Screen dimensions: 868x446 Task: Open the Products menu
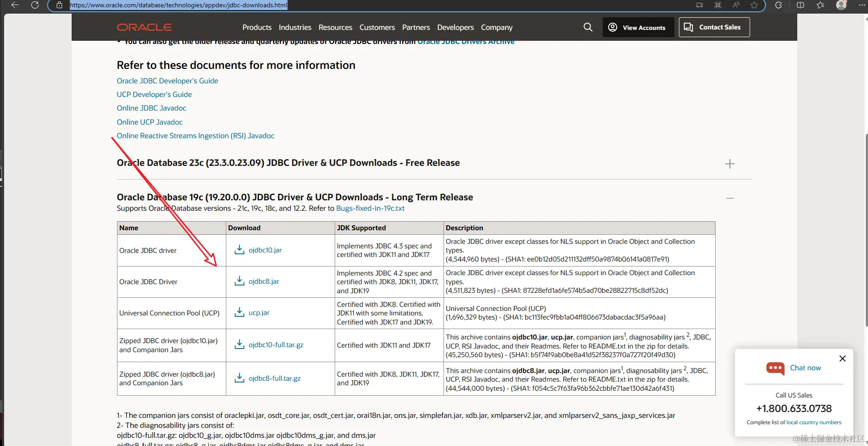(257, 27)
